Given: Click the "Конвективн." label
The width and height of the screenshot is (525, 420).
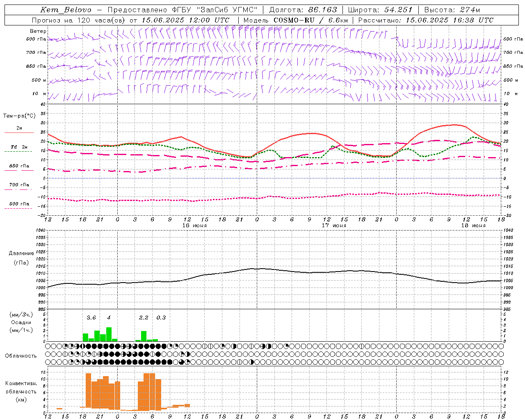Looking at the screenshot, I should click(x=21, y=383).
